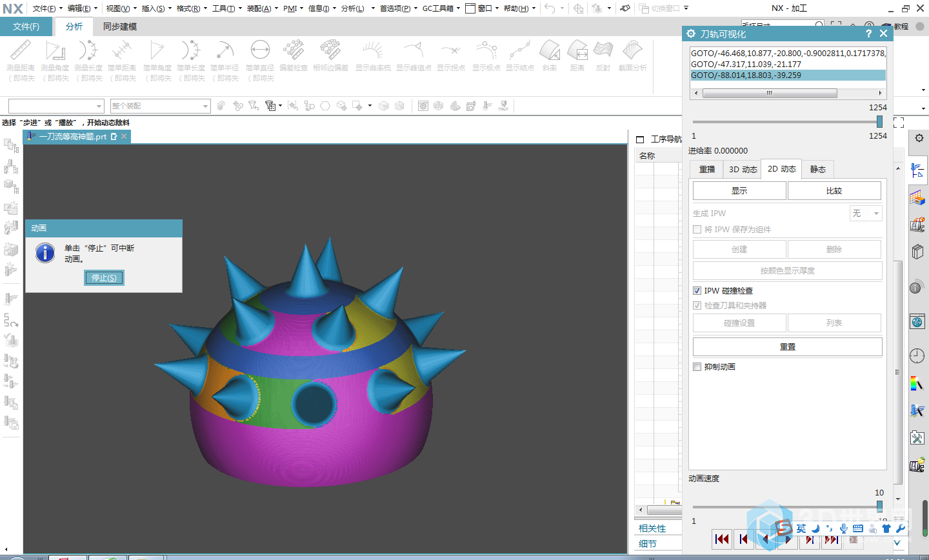Toggle the Sogou 英 language mode indicator
This screenshot has height=560, width=929.
[x=801, y=528]
